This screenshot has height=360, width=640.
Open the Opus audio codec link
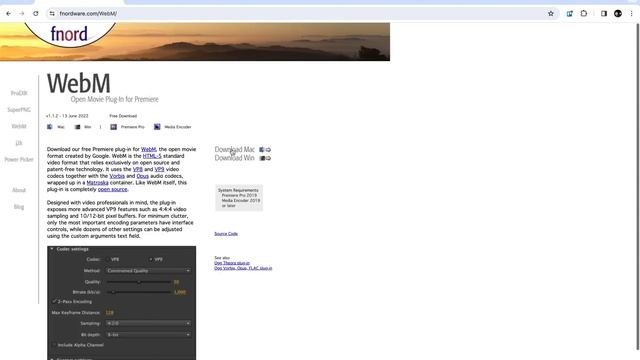pos(142,176)
